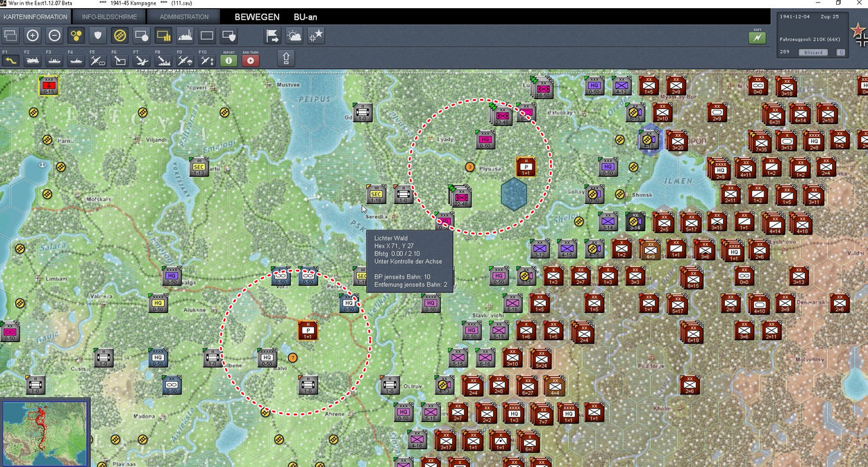This screenshot has width=868, height=467.
Task: Click the weather display icon
Action: [294, 35]
